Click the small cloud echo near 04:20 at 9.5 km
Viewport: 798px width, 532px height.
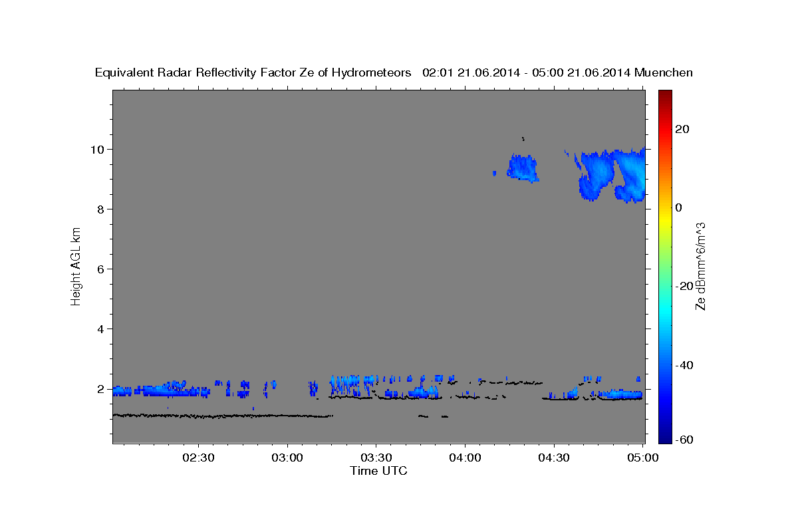click(523, 168)
